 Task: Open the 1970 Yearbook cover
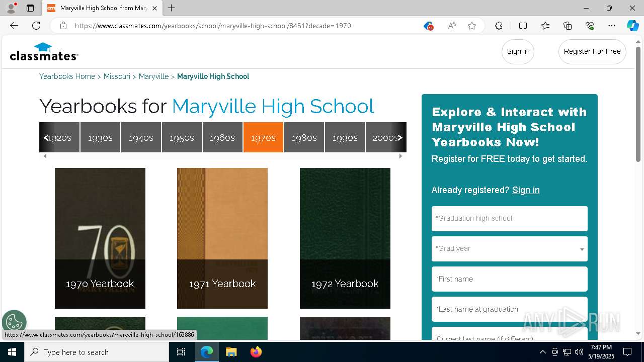point(100,238)
